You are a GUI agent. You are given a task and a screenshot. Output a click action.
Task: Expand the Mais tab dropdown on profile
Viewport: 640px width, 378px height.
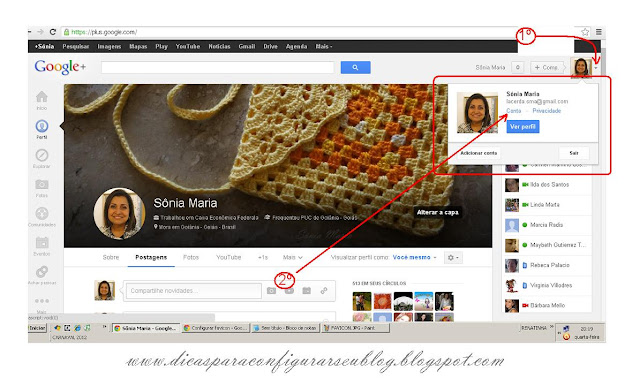tap(293, 258)
